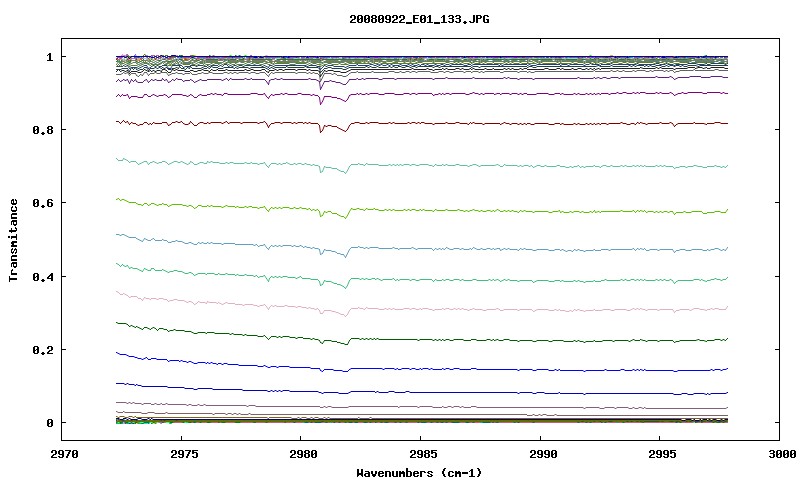This screenshot has width=800, height=480.
Task: Click the y-axis tick label 0.8
Action: [x=43, y=130]
